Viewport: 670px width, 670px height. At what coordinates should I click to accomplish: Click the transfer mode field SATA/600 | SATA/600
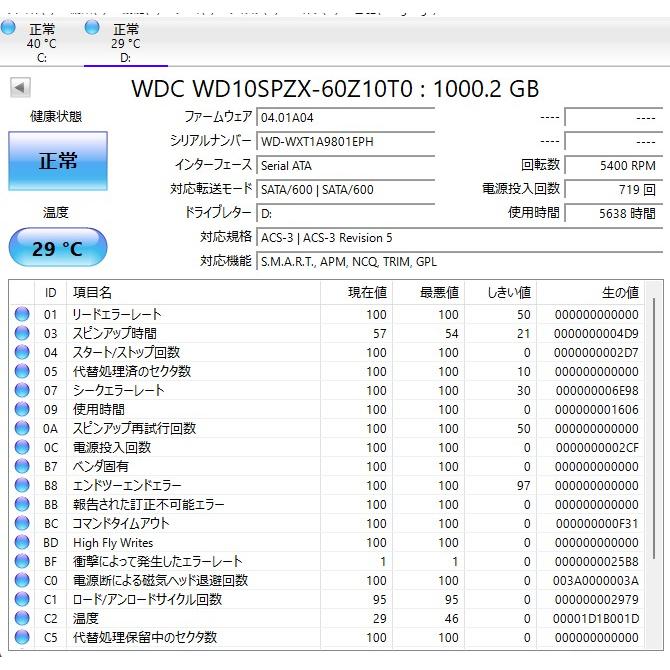click(345, 189)
